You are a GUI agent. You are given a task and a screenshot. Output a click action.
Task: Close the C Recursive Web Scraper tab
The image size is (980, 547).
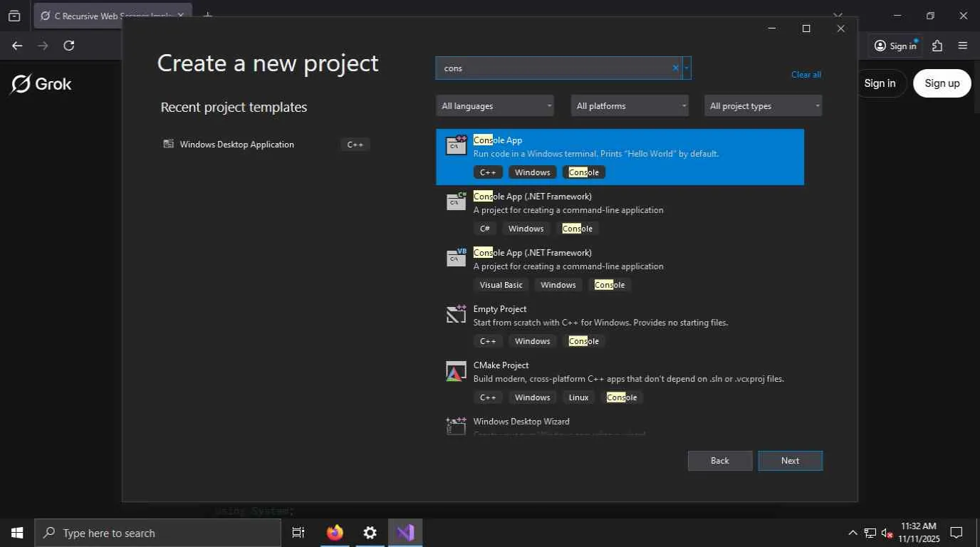point(181,16)
